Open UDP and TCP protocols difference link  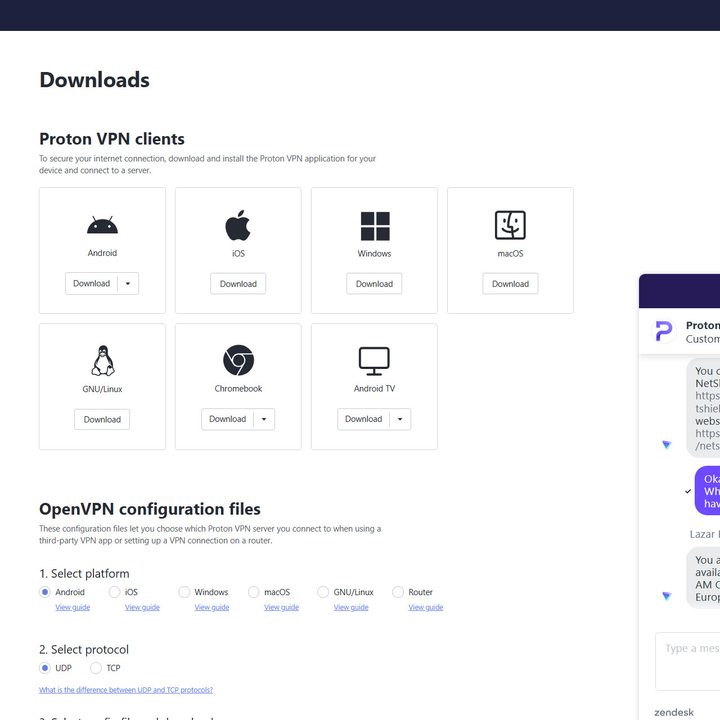126,690
